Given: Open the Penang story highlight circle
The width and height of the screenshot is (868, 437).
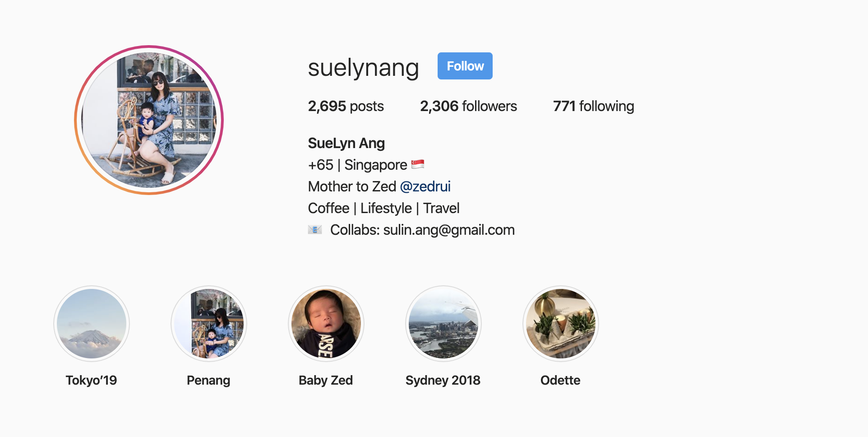Looking at the screenshot, I should coord(209,324).
